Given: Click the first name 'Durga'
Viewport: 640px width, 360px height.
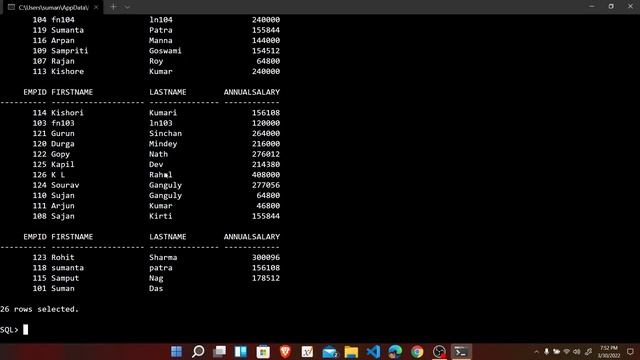Looking at the screenshot, I should [63, 144].
